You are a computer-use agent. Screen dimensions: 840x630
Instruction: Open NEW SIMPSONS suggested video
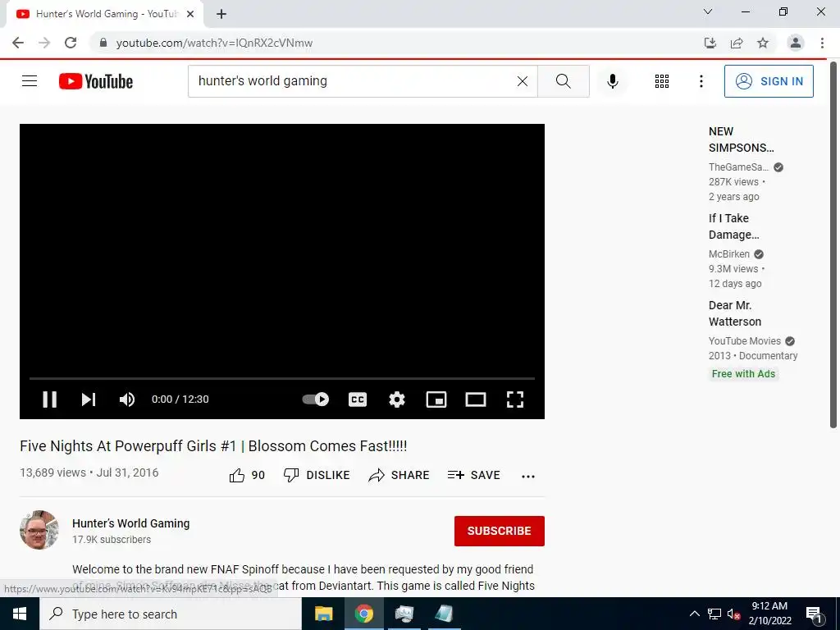[742, 139]
